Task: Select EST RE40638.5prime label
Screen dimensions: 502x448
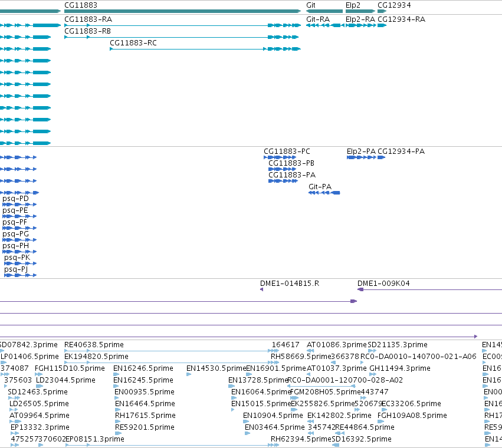Action: (94, 345)
